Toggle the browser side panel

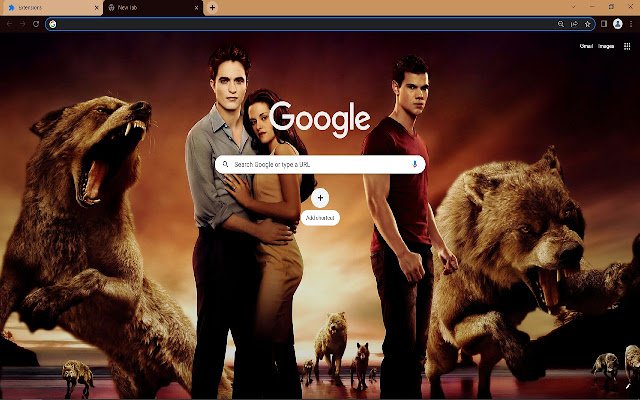604,24
